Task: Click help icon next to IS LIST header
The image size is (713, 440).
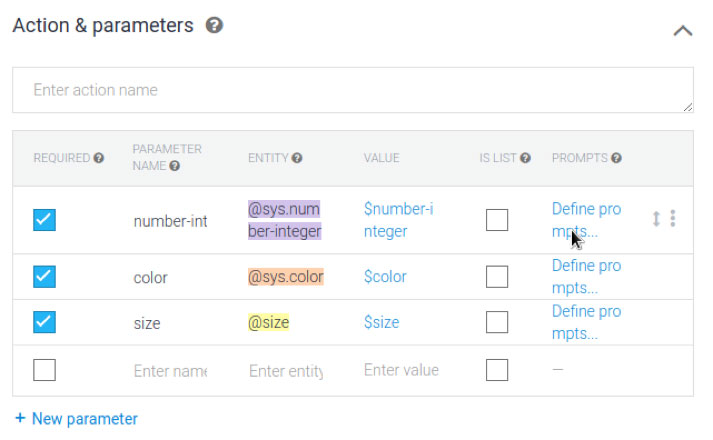Action: point(525,158)
